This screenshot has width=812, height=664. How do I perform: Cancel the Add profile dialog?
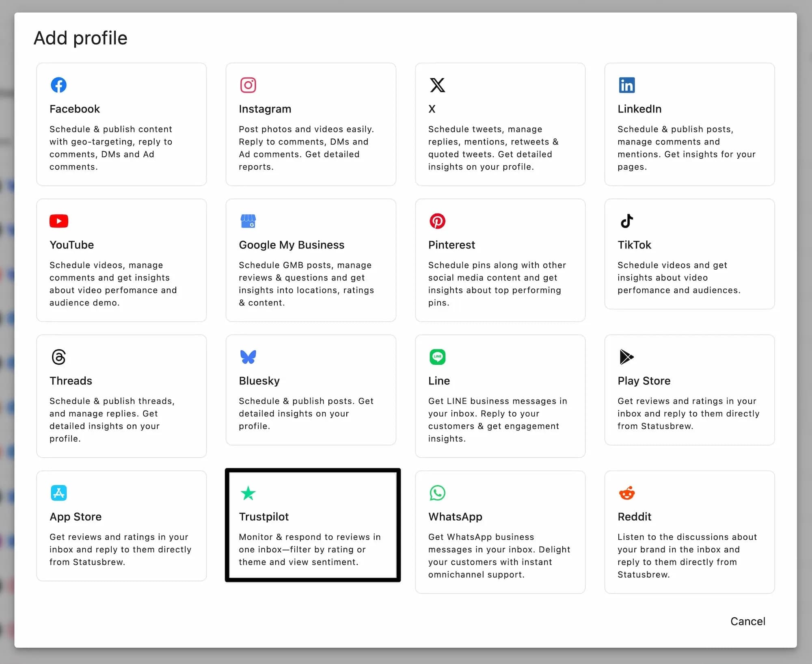pos(747,621)
